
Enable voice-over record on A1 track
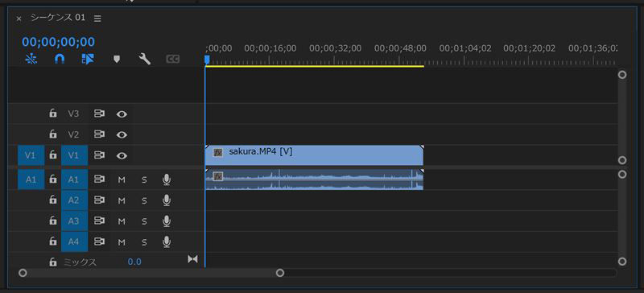pyautogui.click(x=167, y=180)
